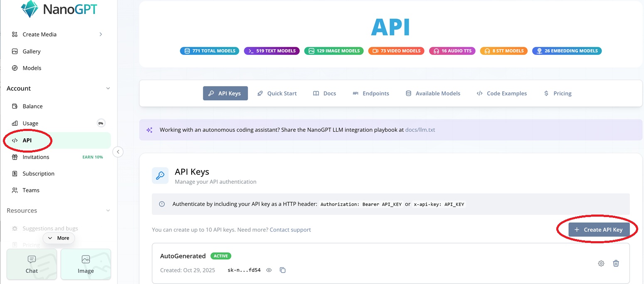Image resolution: width=644 pixels, height=284 pixels.
Task: Open the Balance page in sidebar
Action: 32,106
